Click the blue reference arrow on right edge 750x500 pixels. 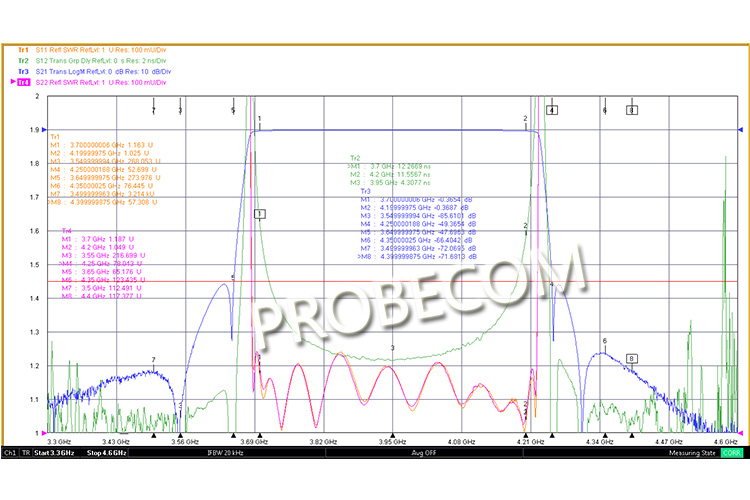click(x=739, y=130)
